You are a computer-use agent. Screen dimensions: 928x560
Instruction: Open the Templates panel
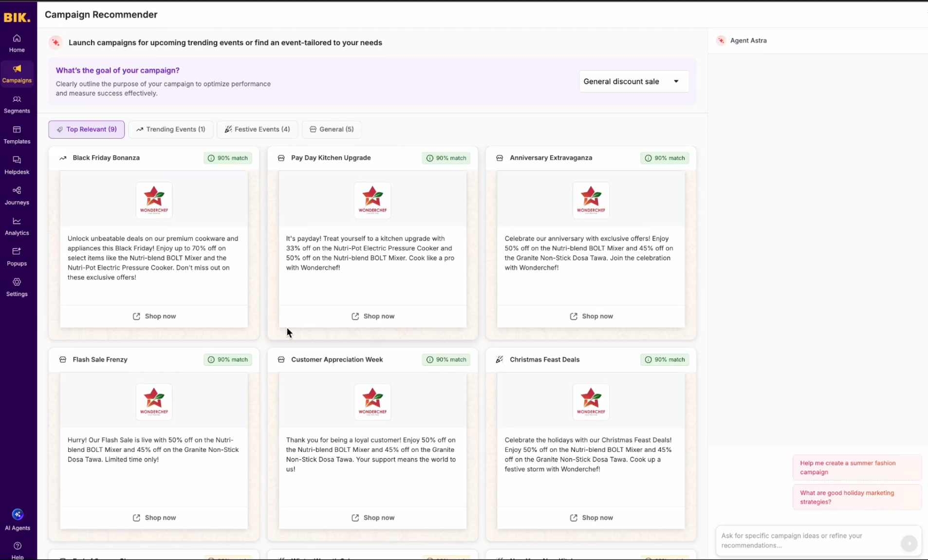(x=17, y=134)
